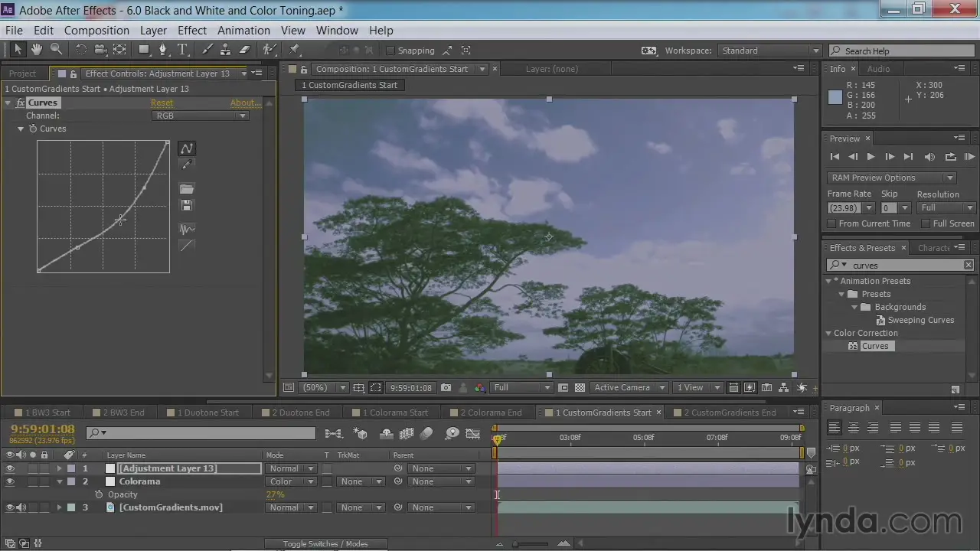
Task: Select the Rectangle shape tool
Action: [144, 50]
